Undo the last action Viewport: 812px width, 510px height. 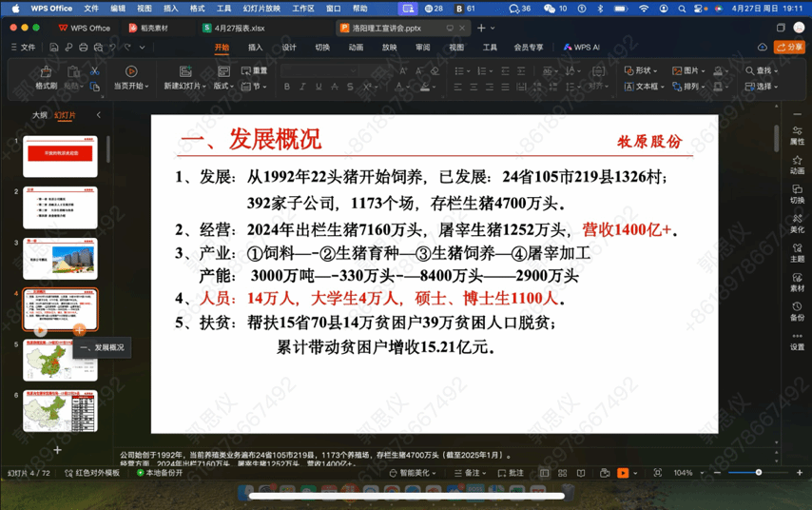pyautogui.click(x=113, y=48)
